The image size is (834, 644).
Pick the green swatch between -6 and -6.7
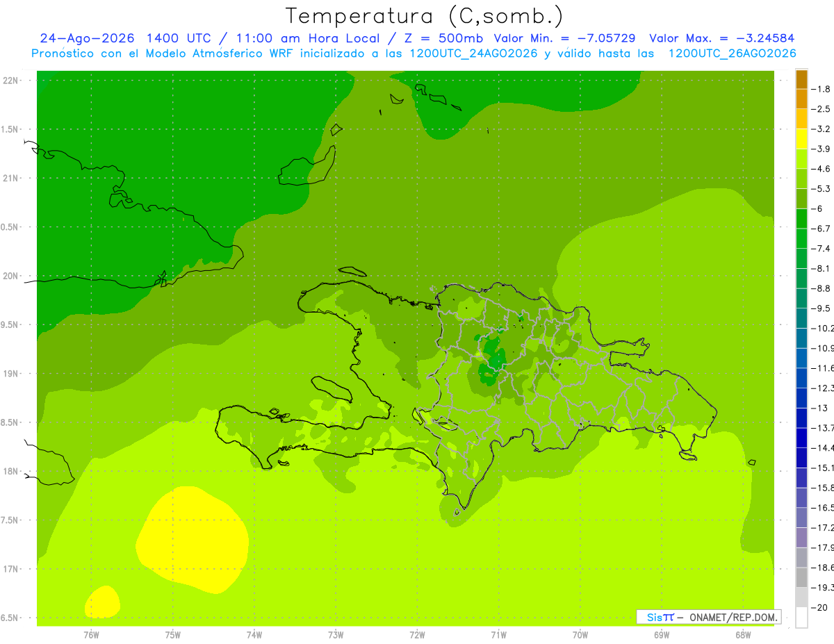pos(801,219)
